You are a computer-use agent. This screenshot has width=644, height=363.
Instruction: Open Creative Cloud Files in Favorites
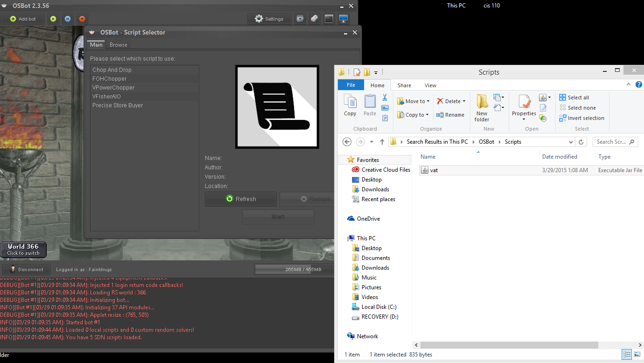[381, 170]
